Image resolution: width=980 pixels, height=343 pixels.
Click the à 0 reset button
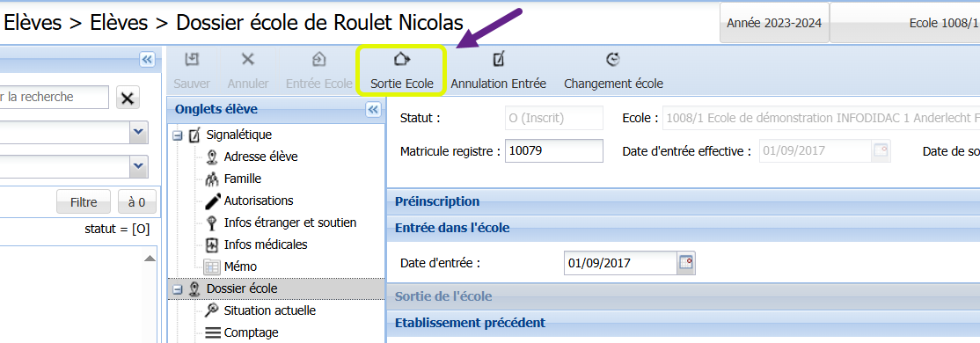[x=137, y=201]
